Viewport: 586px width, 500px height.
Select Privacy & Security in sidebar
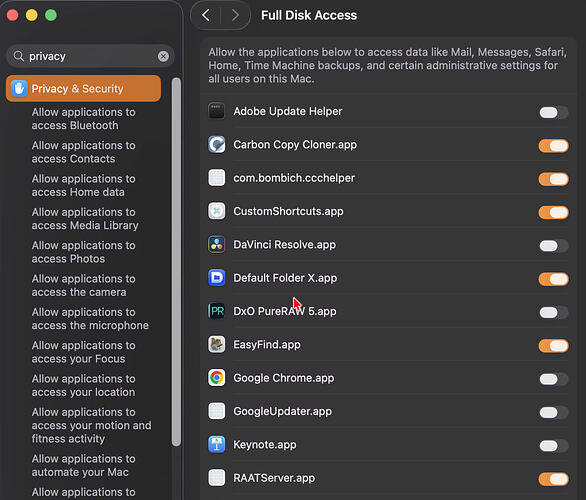pyautogui.click(x=83, y=89)
